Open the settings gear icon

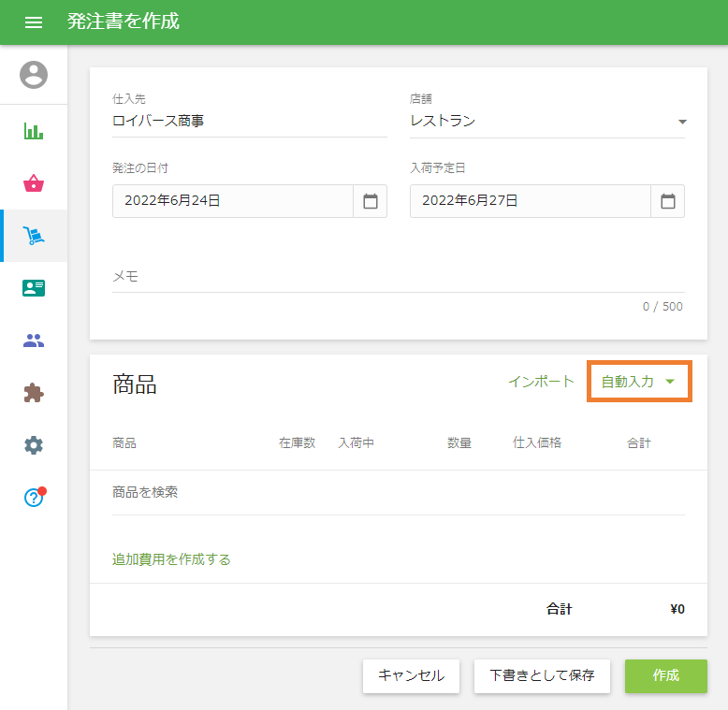click(x=34, y=445)
